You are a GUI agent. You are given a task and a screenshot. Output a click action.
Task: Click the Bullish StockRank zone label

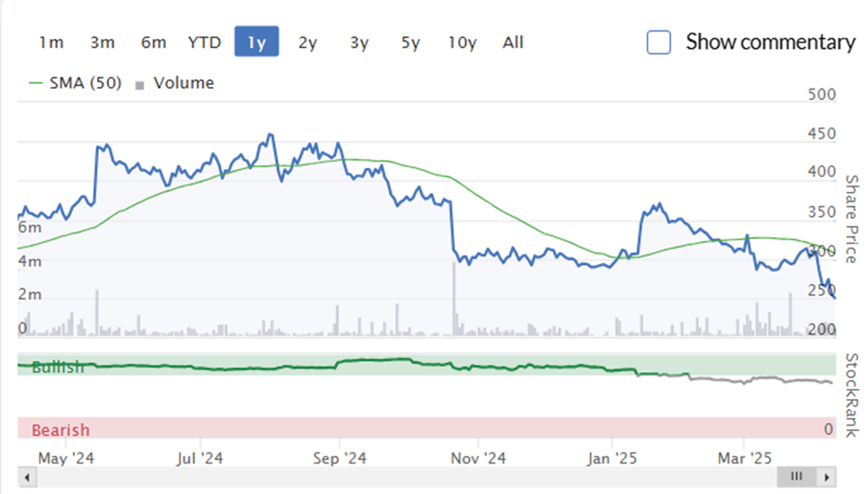click(58, 367)
